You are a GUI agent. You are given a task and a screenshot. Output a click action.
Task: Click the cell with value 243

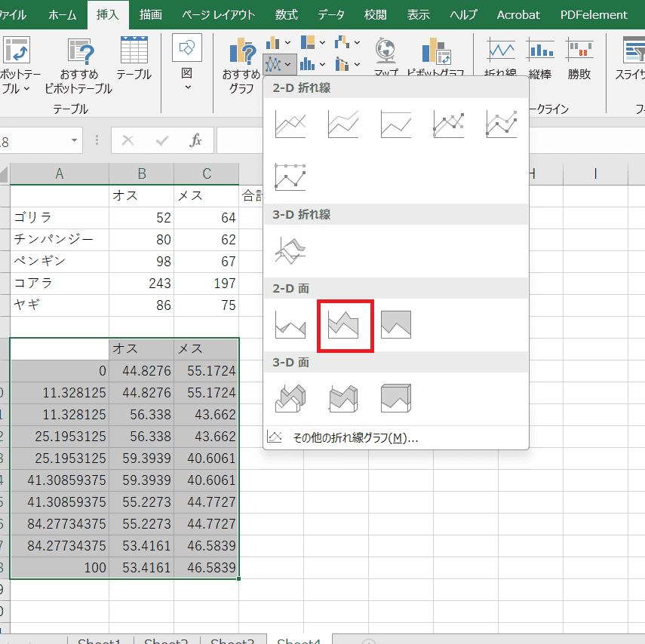[142, 284]
